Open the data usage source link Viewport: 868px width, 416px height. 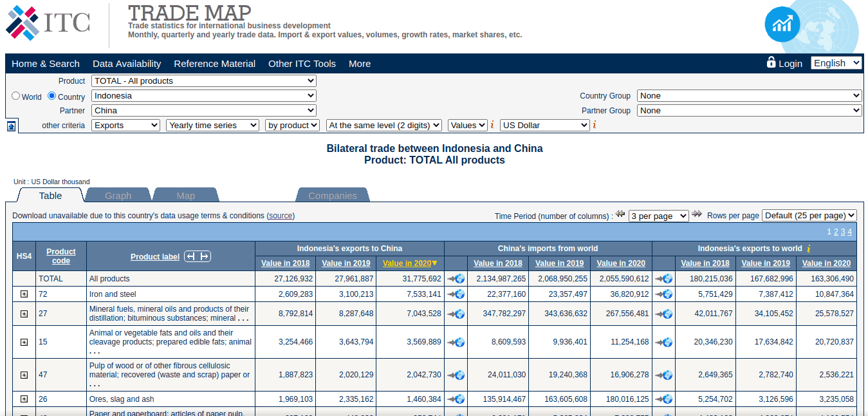(x=281, y=215)
